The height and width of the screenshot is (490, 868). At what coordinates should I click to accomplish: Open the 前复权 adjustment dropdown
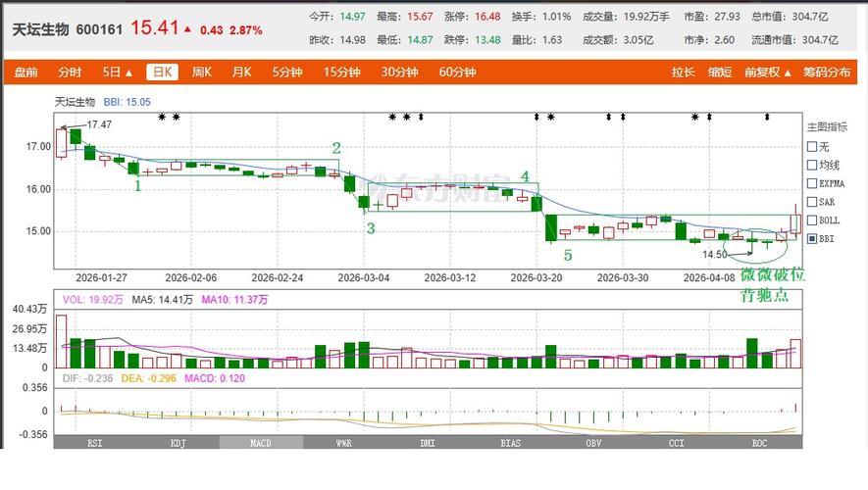point(767,73)
